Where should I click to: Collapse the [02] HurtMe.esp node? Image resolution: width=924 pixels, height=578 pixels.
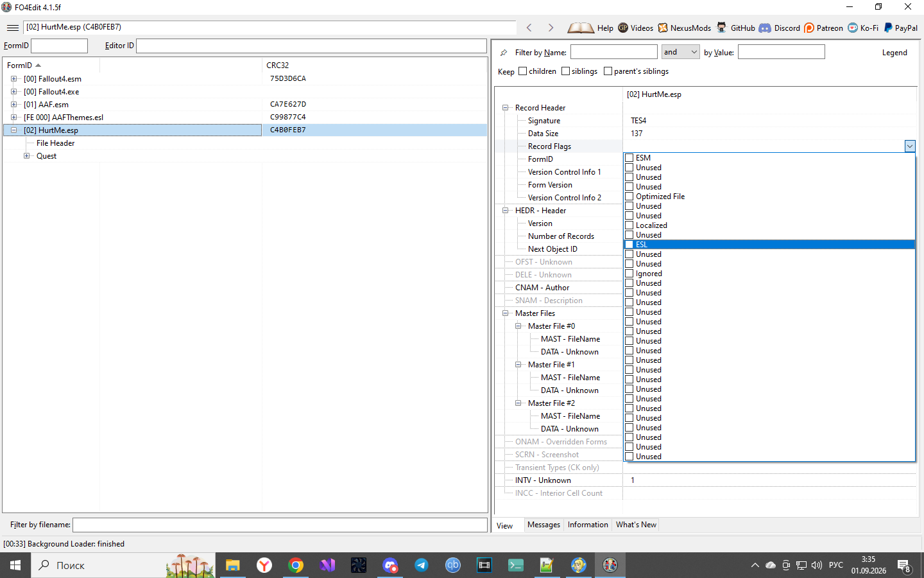(13, 130)
